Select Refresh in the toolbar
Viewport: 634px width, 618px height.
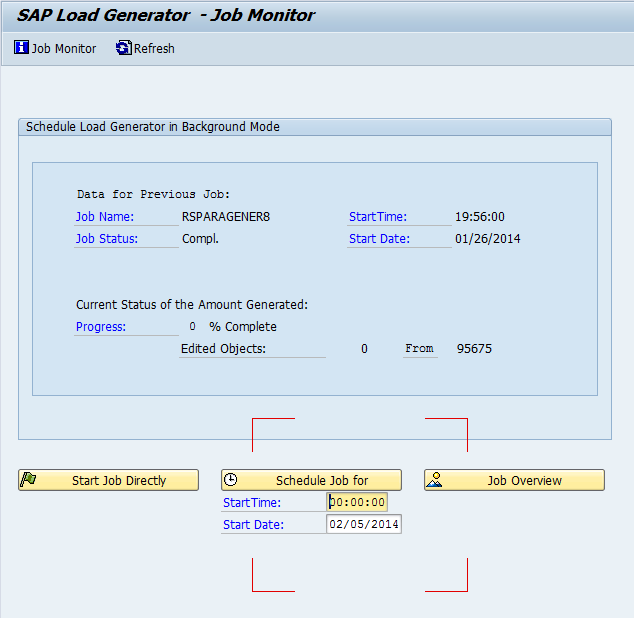pyautogui.click(x=145, y=48)
